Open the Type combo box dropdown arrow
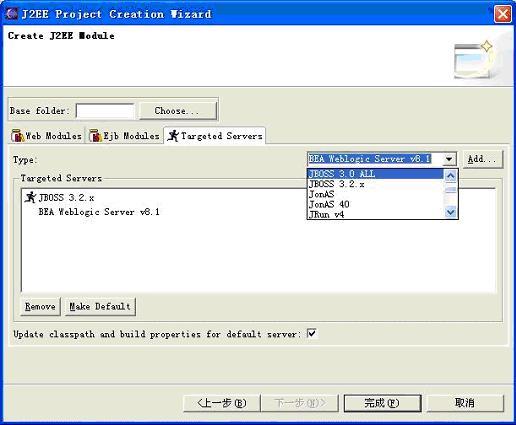516x425 pixels. point(449,159)
